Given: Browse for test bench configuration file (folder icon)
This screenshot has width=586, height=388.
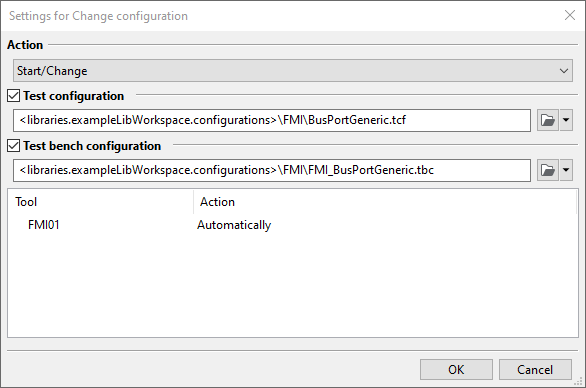Looking at the screenshot, I should pyautogui.click(x=548, y=170).
